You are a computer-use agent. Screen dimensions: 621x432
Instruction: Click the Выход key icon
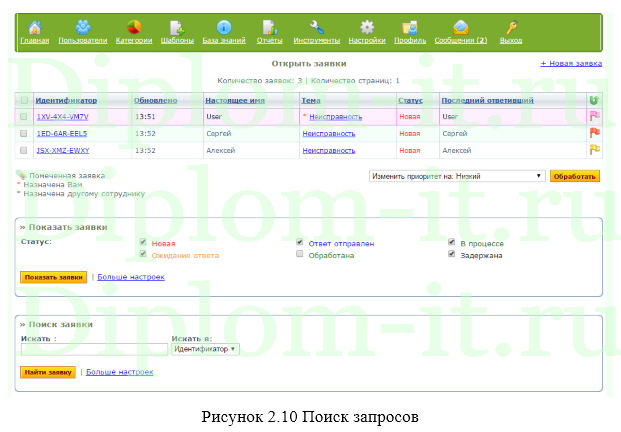click(x=511, y=27)
